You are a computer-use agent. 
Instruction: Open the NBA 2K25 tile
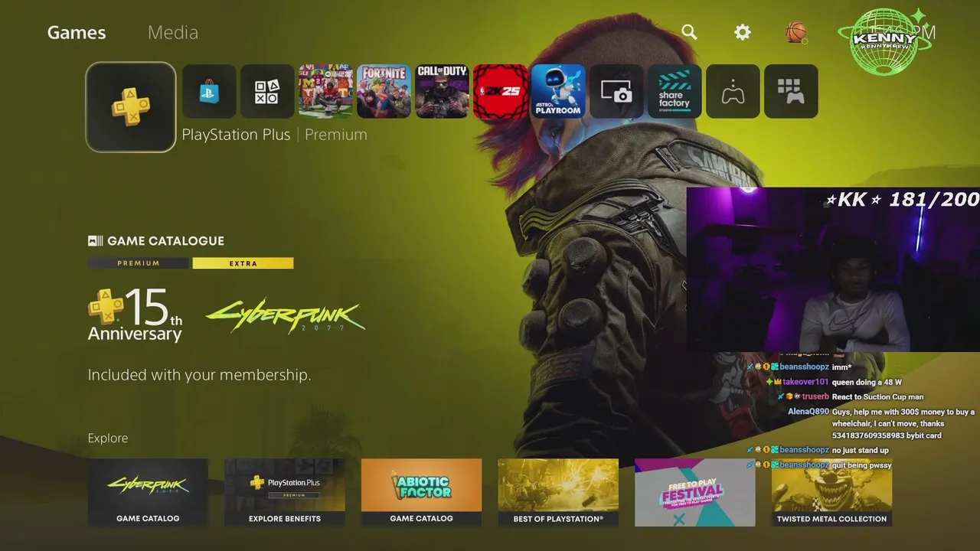click(x=500, y=91)
